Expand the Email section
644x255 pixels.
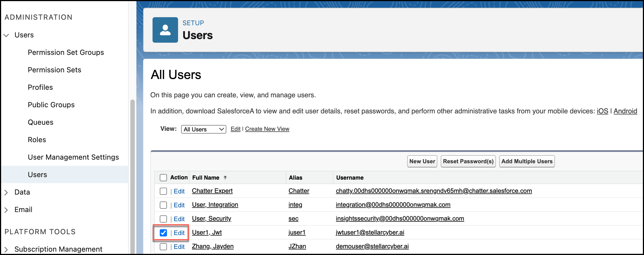coord(6,210)
